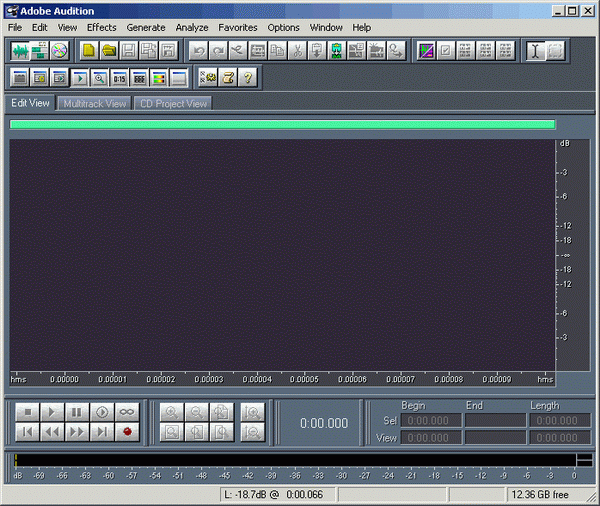The width and height of the screenshot is (600, 506).
Task: Click the Zoom Out Vertically icon
Action: pos(253,432)
